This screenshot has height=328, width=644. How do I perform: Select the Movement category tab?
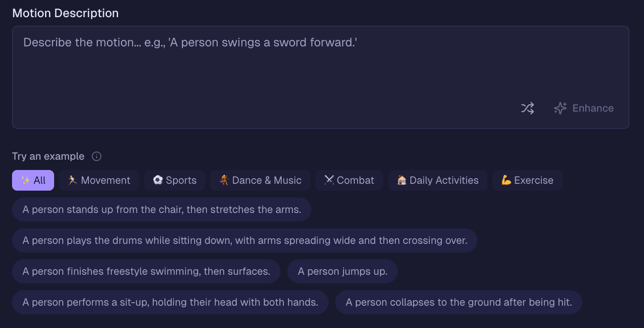click(x=99, y=180)
